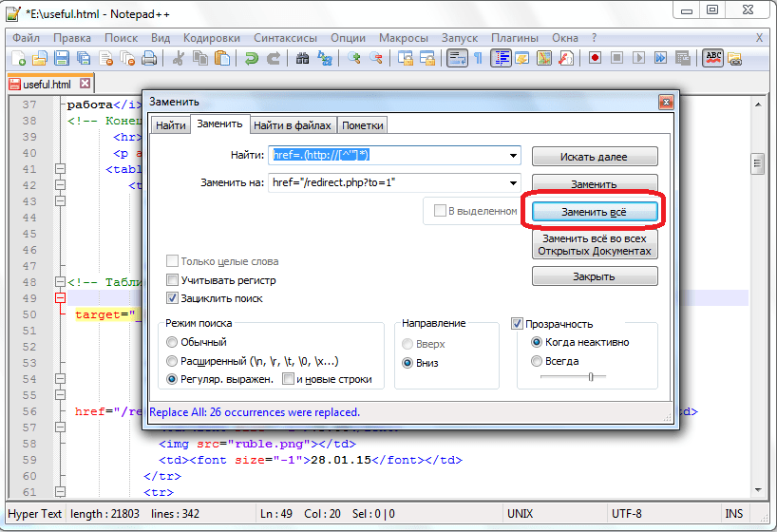Adjust the transparency slider
Viewport: 777px width, 532px height.
[x=590, y=377]
